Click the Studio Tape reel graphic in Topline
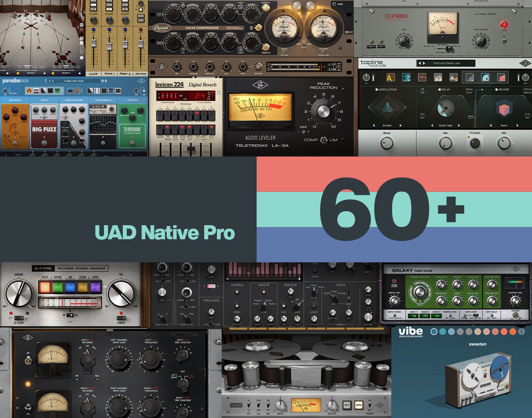 (x=445, y=108)
